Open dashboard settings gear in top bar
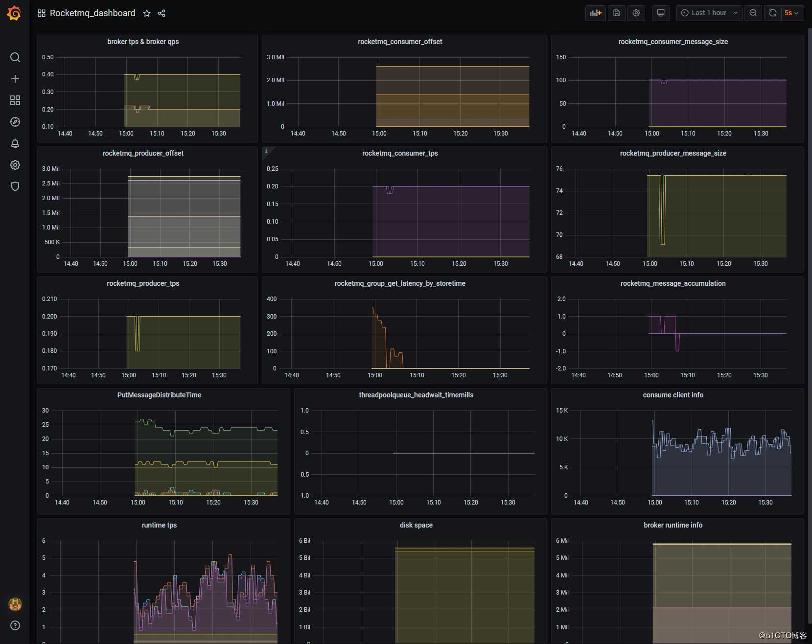Screen dimensions: 812x644 click(636, 13)
